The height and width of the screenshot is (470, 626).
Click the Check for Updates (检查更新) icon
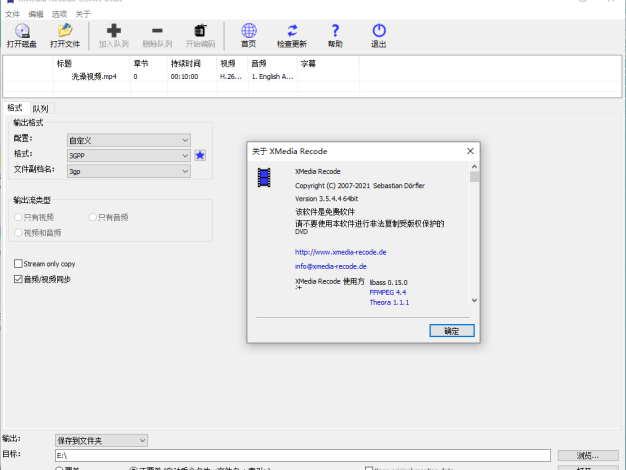[x=292, y=31]
